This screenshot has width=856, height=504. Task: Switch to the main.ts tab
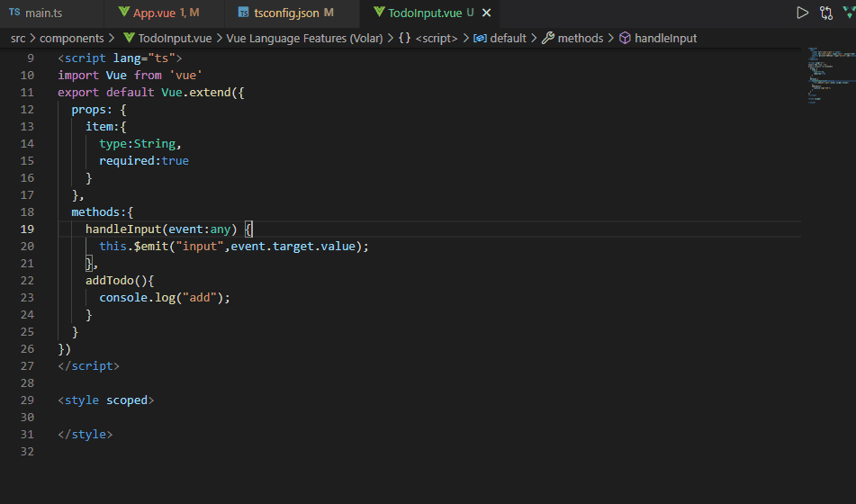(x=36, y=13)
